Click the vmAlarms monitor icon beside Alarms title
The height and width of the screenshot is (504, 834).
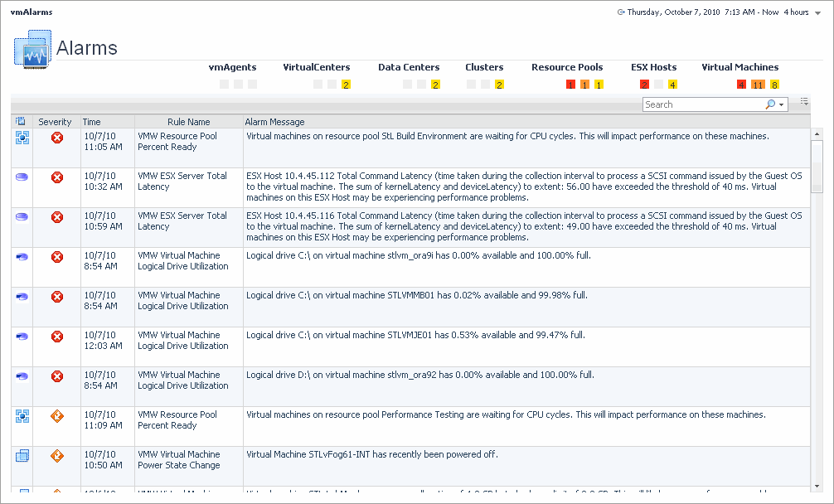[33, 51]
